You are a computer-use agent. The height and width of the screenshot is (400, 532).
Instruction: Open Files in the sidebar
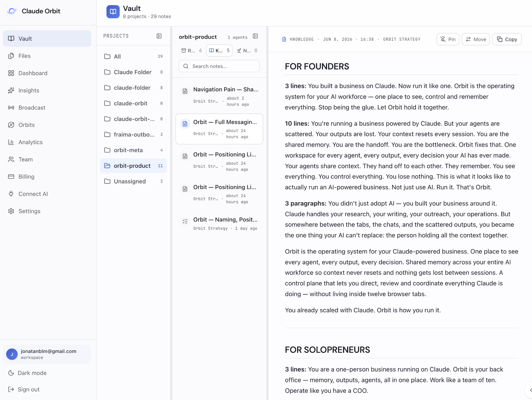coord(47,56)
